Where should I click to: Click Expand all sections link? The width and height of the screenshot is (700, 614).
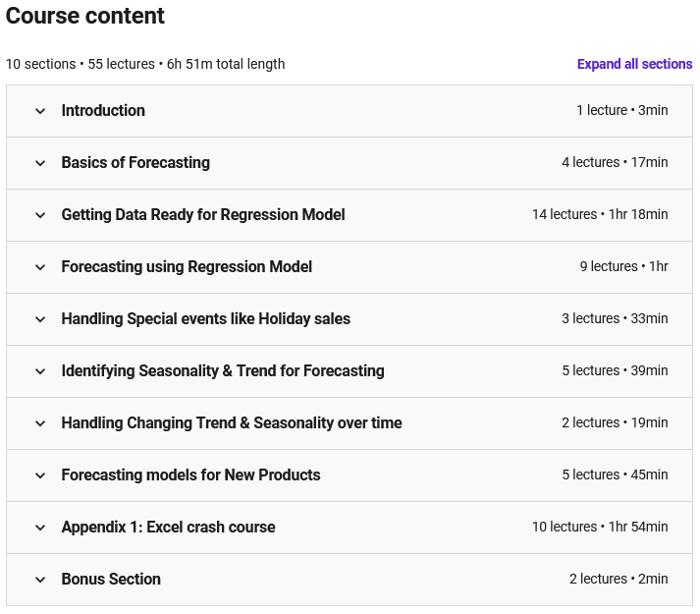634,64
